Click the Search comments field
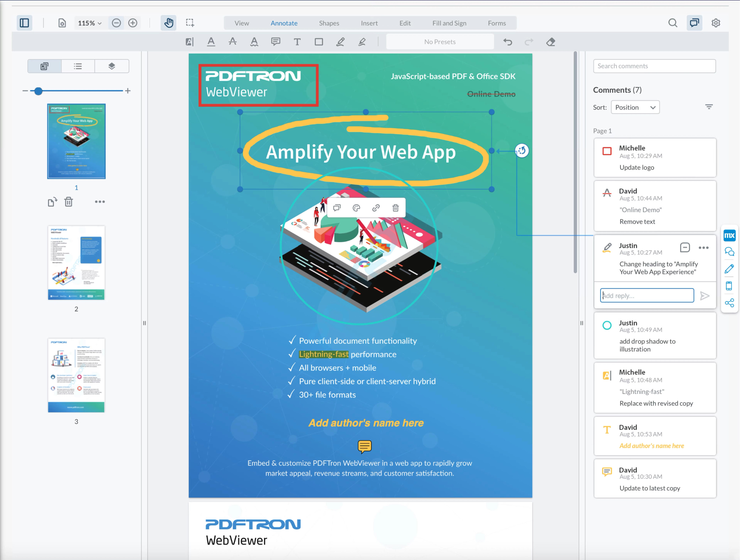Viewport: 740px width, 560px height. click(x=654, y=66)
